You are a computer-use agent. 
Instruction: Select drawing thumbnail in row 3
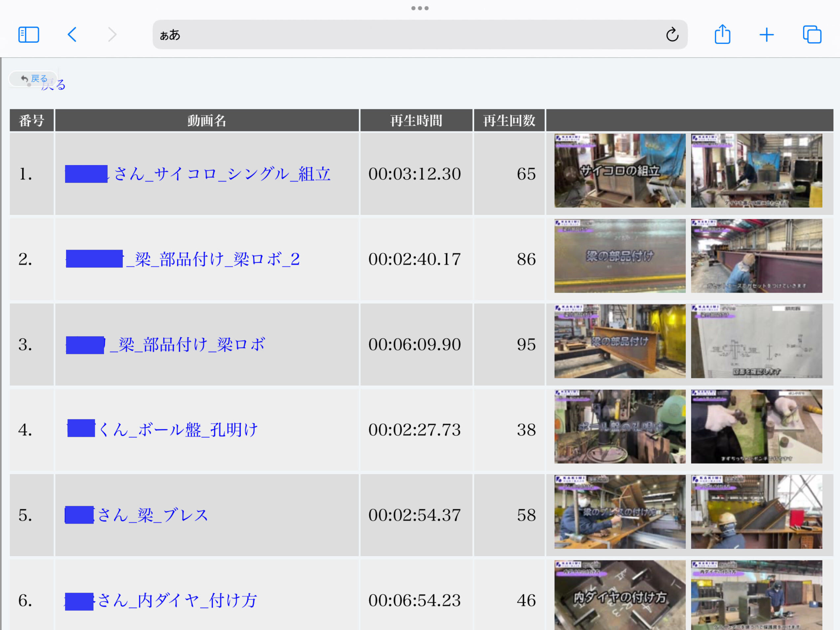click(756, 341)
